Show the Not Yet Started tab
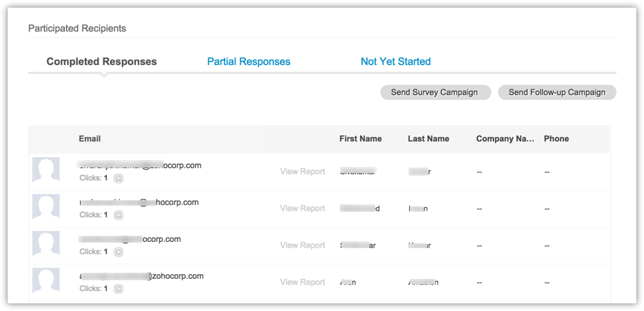The height and width of the screenshot is (311, 644). pos(396,62)
